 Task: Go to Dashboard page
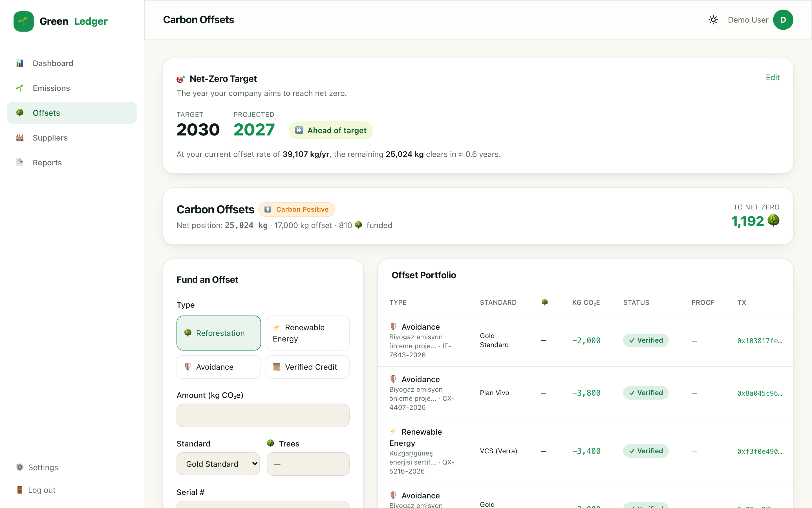[72, 63]
